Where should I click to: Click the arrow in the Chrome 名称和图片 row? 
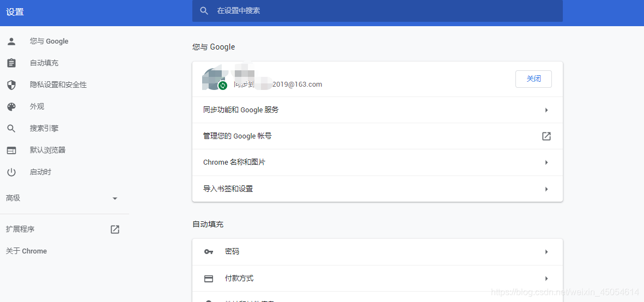point(546,162)
